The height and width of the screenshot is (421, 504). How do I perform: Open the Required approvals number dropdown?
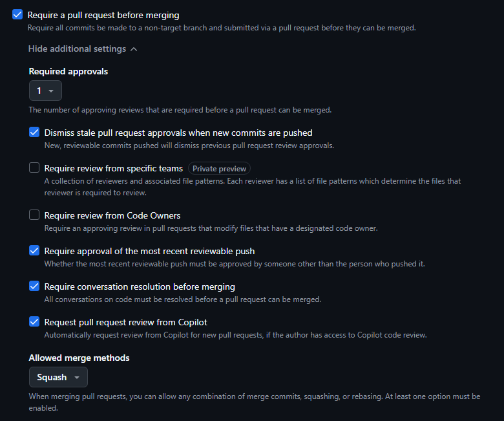click(x=45, y=91)
